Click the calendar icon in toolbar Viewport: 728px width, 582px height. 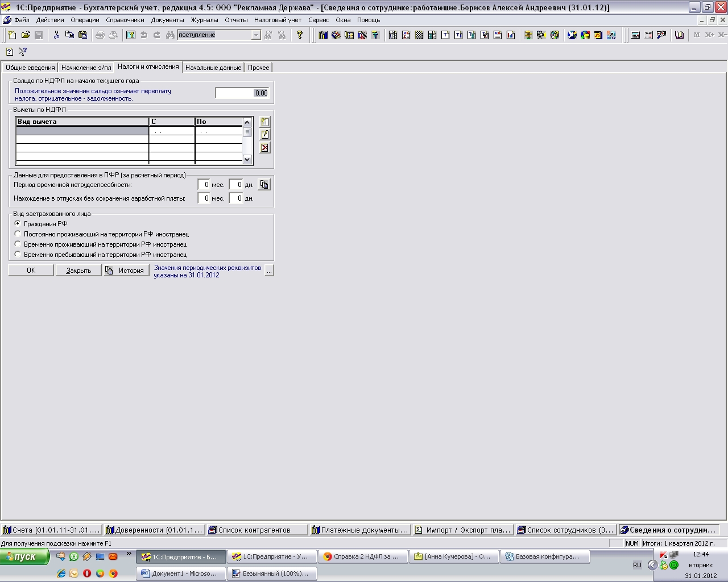pyautogui.click(x=648, y=35)
